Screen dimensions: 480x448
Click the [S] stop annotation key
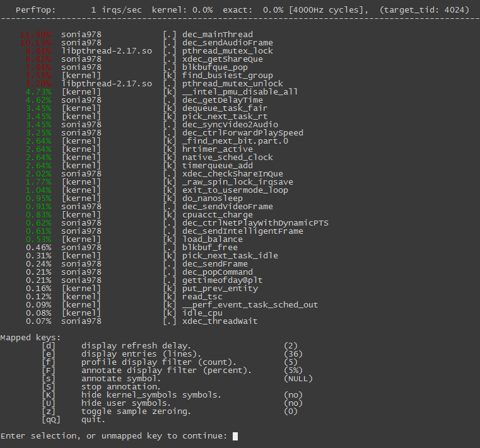point(49,387)
